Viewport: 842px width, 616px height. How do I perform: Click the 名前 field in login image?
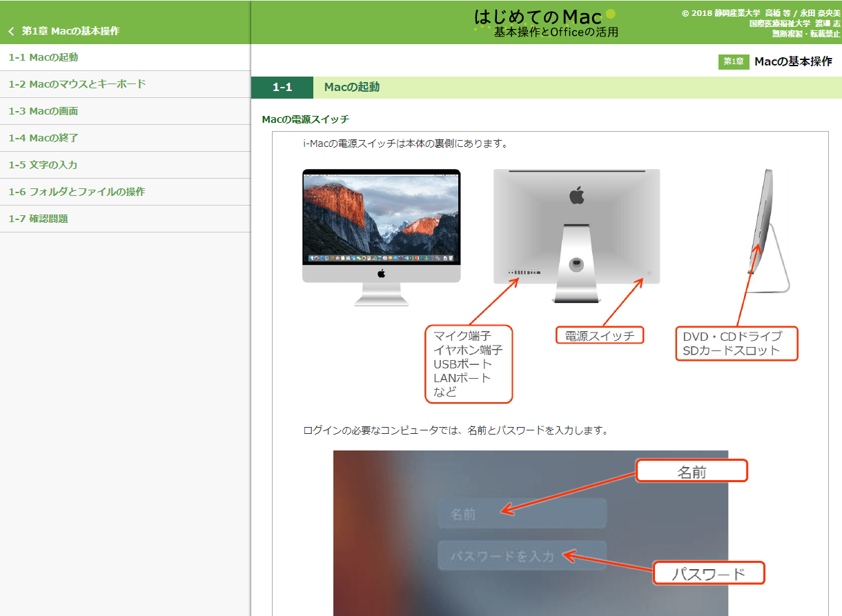pyautogui.click(x=522, y=514)
